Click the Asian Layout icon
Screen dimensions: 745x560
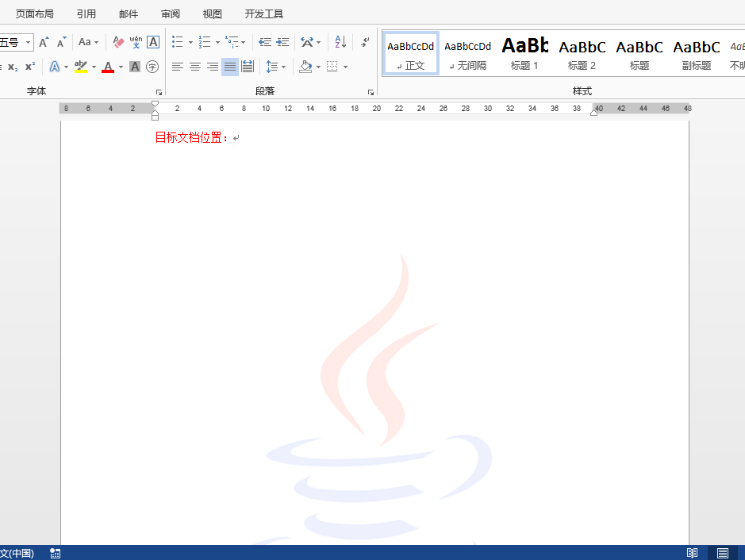pos(307,42)
